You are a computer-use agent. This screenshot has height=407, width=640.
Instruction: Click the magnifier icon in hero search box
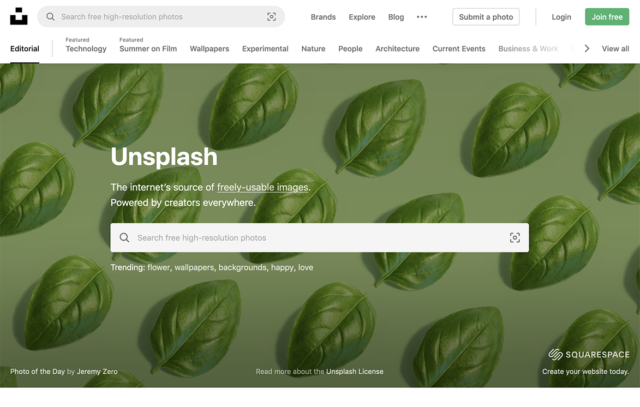point(124,238)
